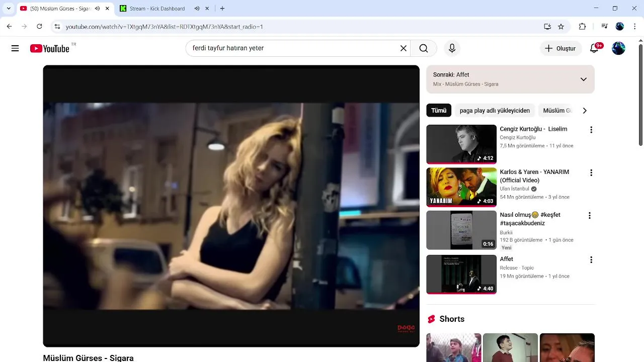Click in the YouTube search input field
The width and height of the screenshot is (644, 362).
pos(293,48)
